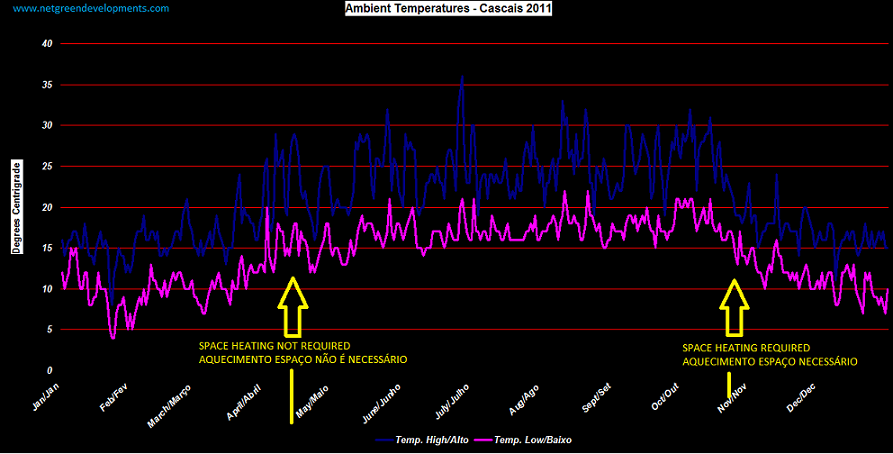This screenshot has height=454, width=893.
Task: Click the www.netgreendevelopments.com link
Action: [x=91, y=9]
